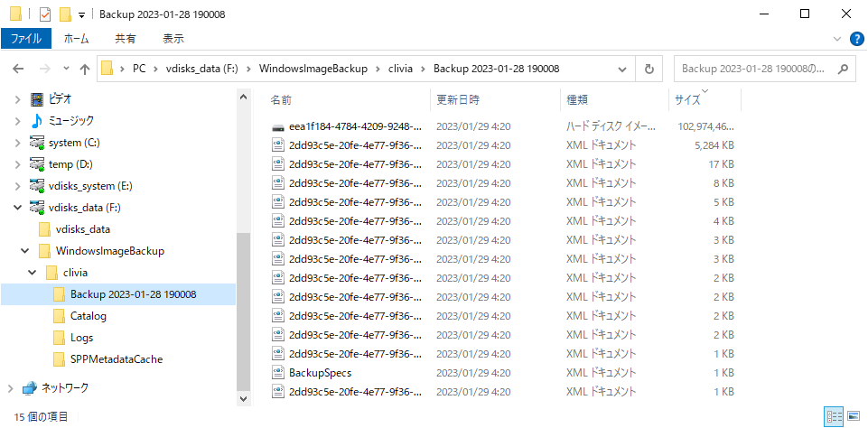This screenshot has height=428, width=868.
Task: Click clivia in the address breadcrumb
Action: 401,70
